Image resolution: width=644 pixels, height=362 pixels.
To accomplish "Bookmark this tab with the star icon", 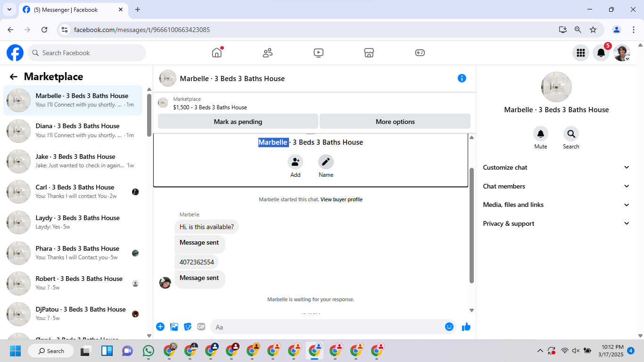I will click(593, 30).
